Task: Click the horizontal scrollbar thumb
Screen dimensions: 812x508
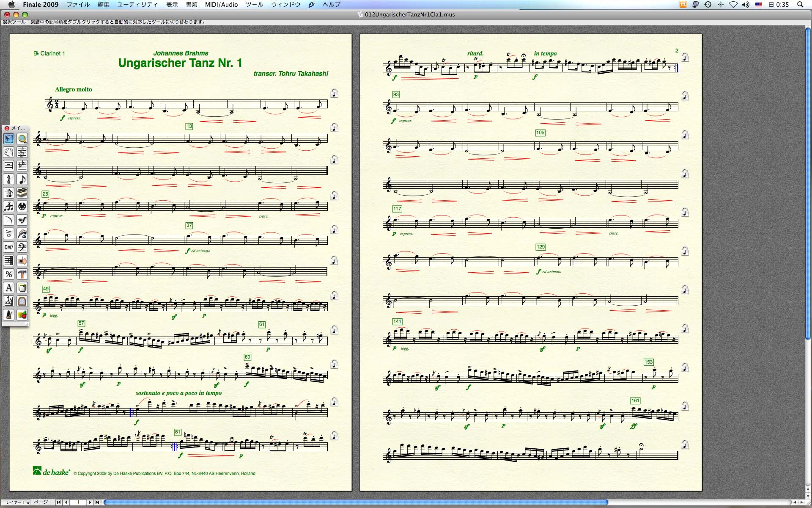Action: [x=356, y=502]
